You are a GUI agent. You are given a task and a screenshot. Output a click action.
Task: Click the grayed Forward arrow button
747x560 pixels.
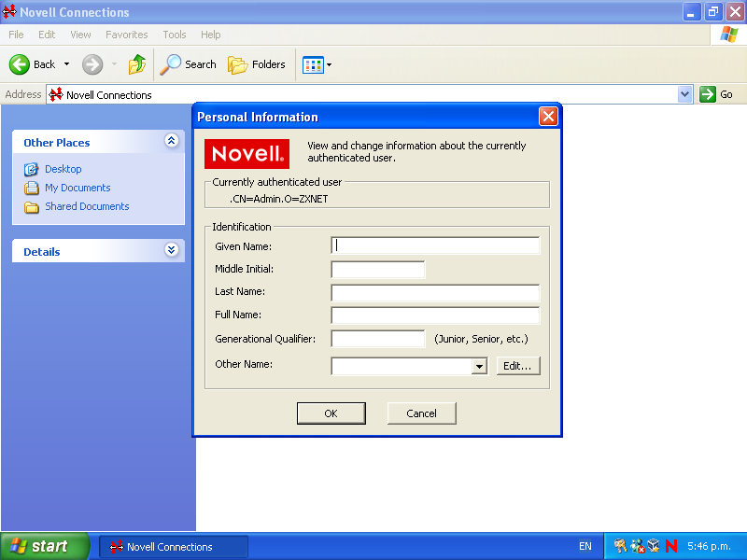click(92, 64)
